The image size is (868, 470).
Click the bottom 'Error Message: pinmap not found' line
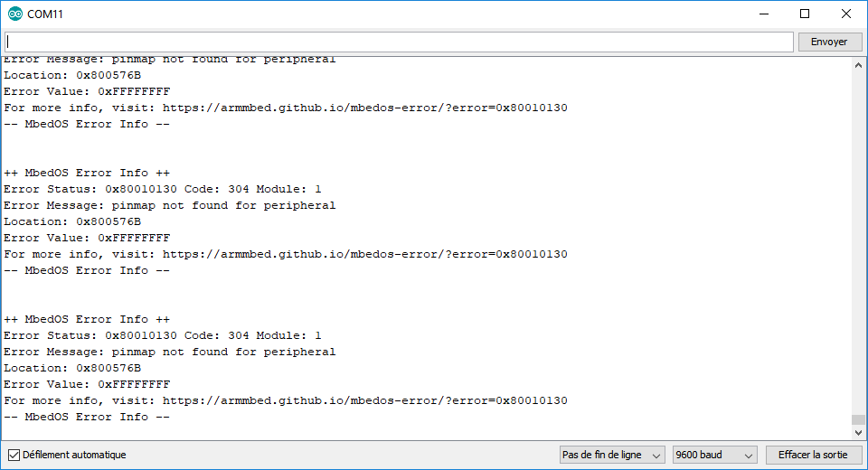pos(169,352)
